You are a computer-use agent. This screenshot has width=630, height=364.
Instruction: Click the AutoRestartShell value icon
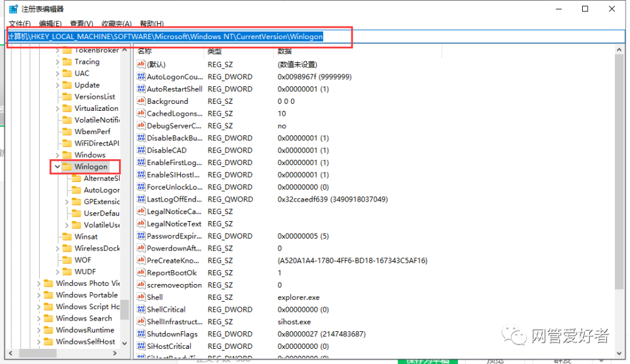[140, 89]
